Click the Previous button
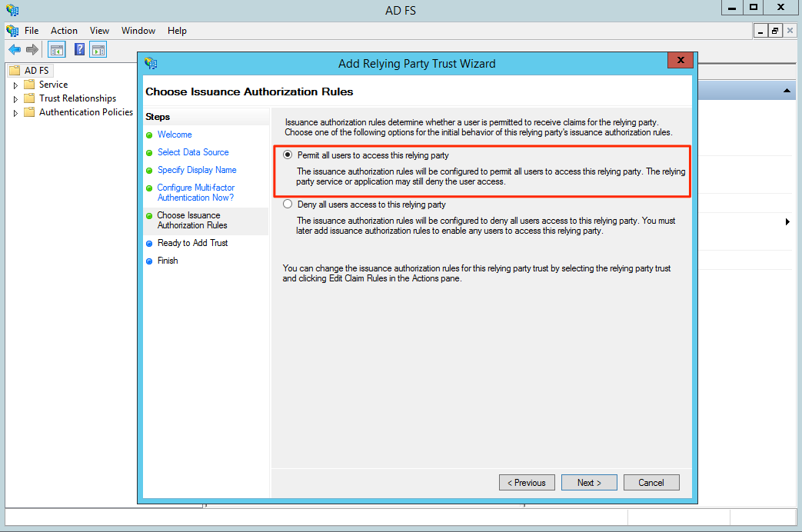802x532 pixels. tap(527, 482)
